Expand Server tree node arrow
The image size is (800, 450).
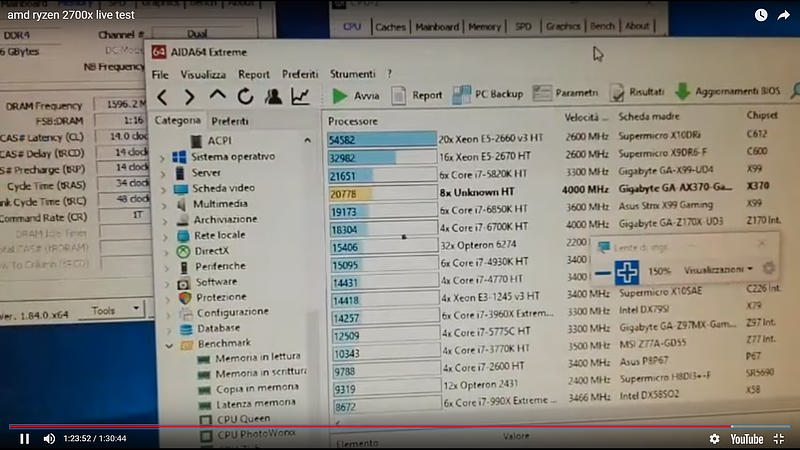click(x=163, y=174)
